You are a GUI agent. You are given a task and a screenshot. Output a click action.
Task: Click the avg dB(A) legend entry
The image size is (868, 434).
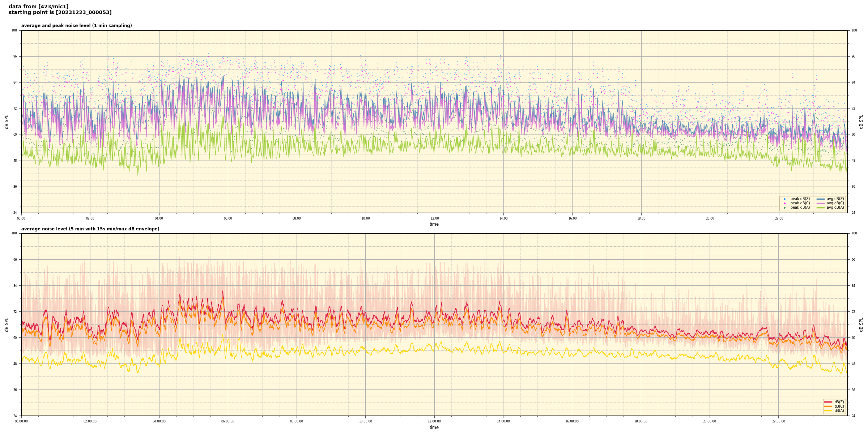coord(835,208)
